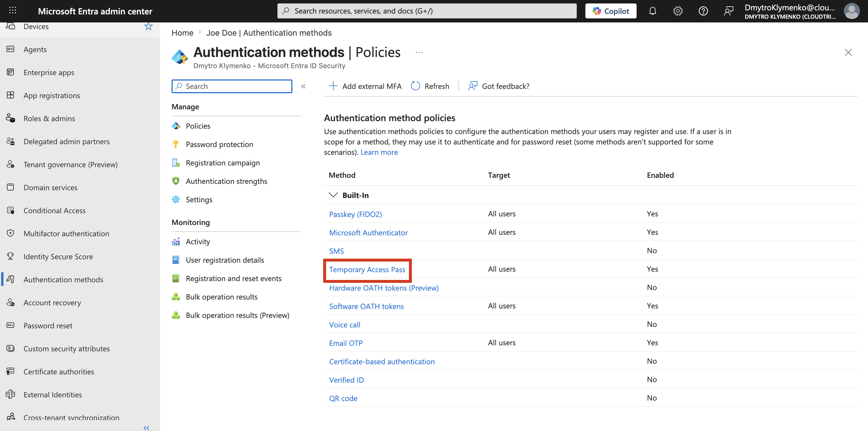This screenshot has height=431, width=868.
Task: Click the Registration and reset events icon
Action: (176, 278)
